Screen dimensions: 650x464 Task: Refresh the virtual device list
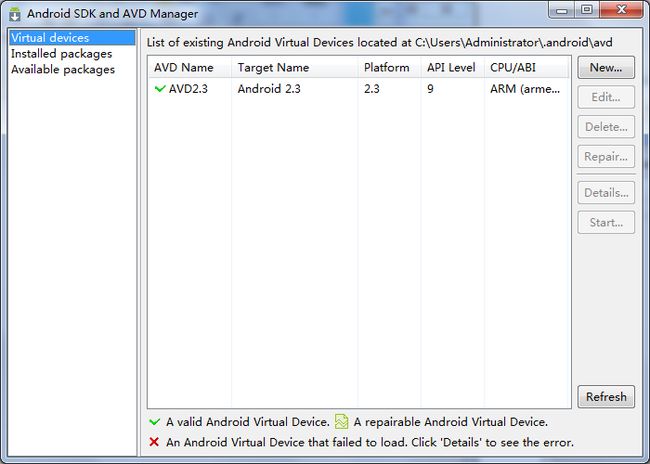click(606, 397)
